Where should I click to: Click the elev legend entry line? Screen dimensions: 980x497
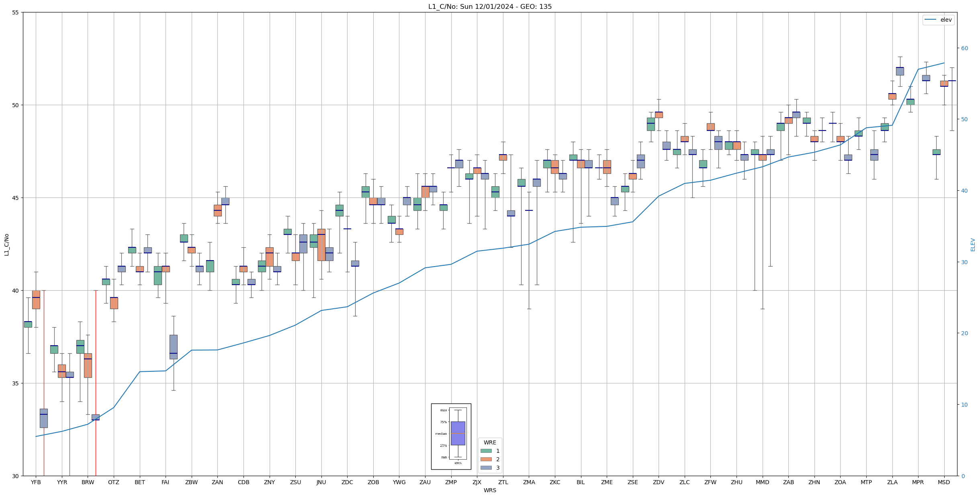pos(930,20)
